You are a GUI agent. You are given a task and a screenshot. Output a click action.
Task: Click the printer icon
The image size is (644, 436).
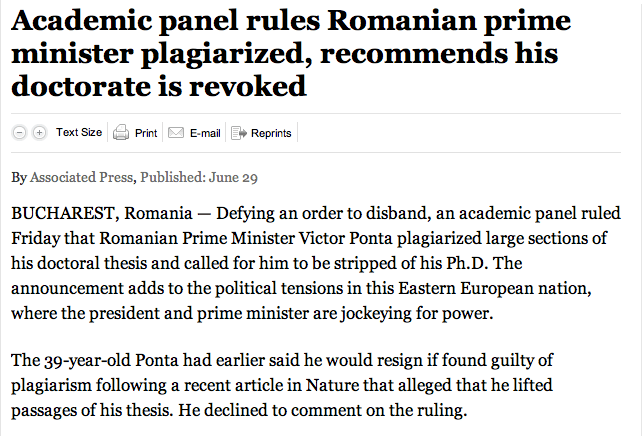pos(121,133)
